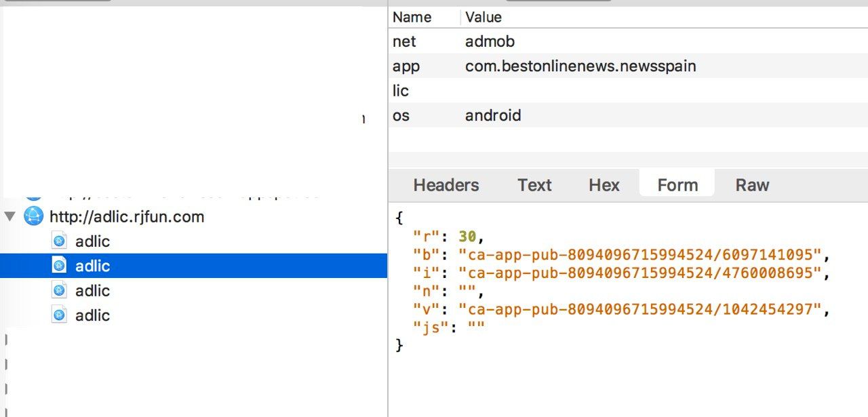Switch to the Hex view tab
This screenshot has height=417, width=868.
(604, 185)
